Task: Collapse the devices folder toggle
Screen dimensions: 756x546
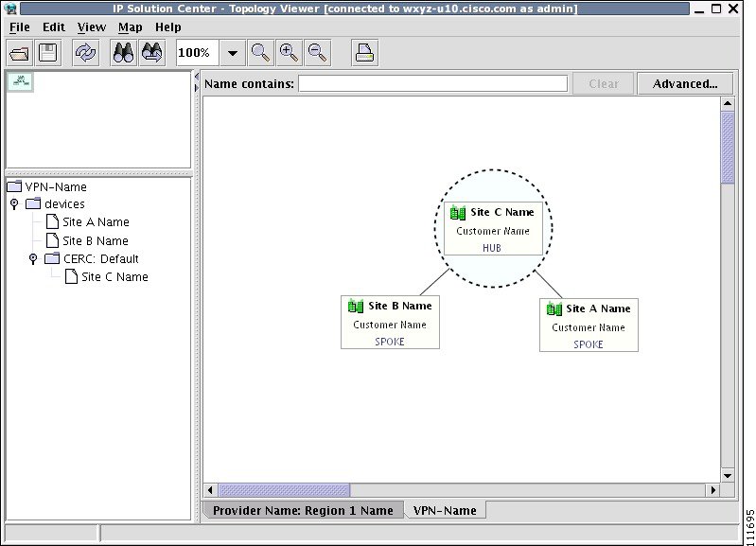Action: point(14,204)
